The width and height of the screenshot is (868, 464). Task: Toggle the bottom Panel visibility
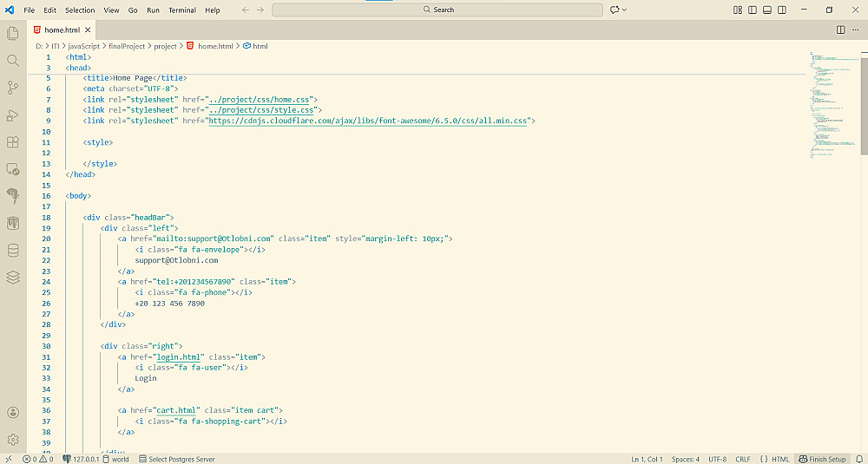[766, 10]
